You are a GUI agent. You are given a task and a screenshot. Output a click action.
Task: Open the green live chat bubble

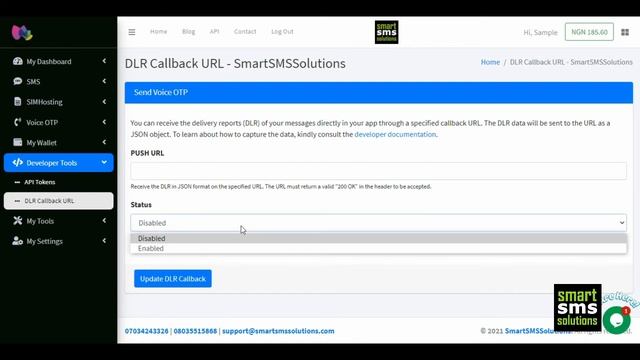coord(616,320)
